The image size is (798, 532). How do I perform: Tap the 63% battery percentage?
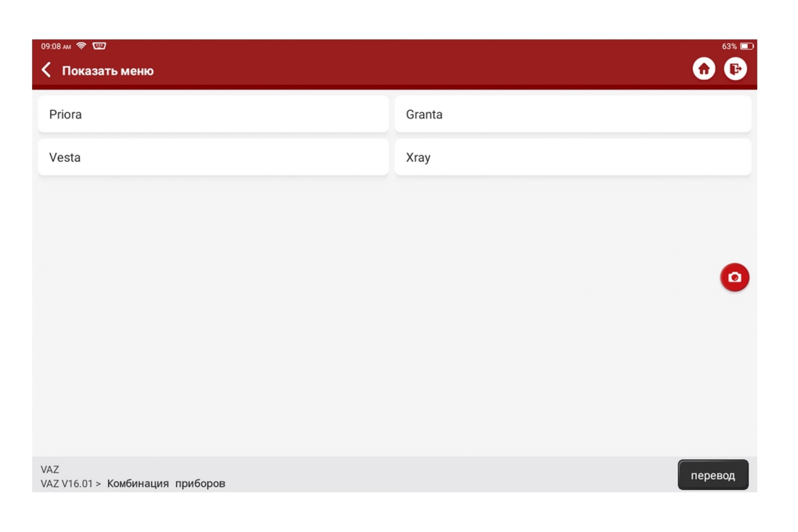pyautogui.click(x=729, y=46)
